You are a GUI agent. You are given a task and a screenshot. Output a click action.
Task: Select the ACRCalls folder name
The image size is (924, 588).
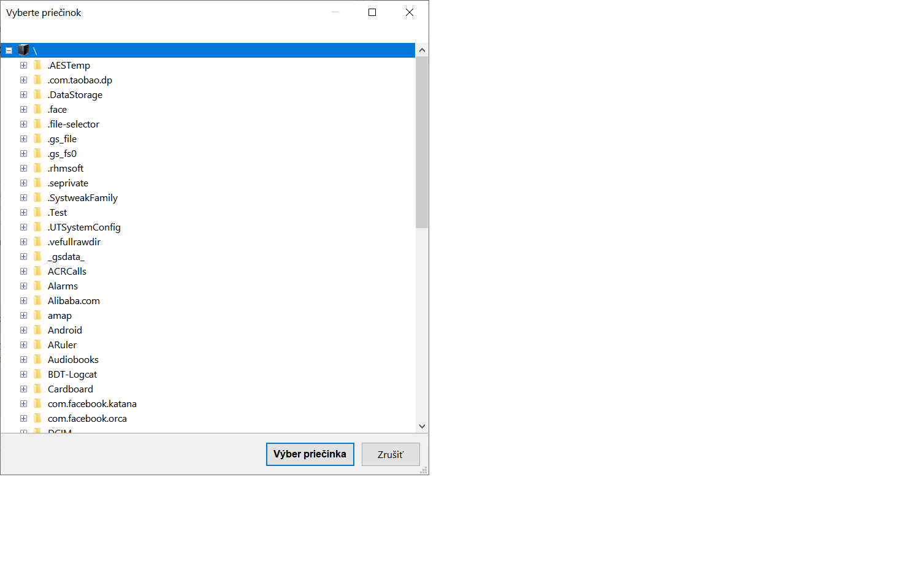click(x=67, y=271)
